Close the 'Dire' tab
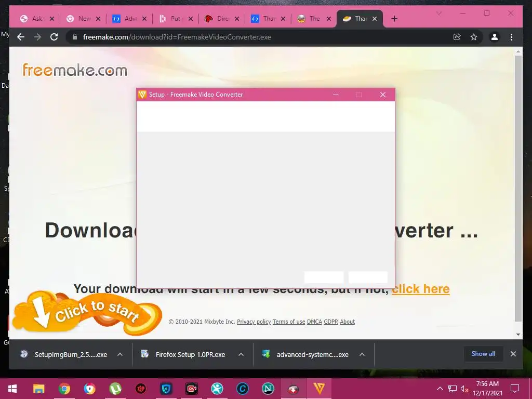 click(x=237, y=19)
